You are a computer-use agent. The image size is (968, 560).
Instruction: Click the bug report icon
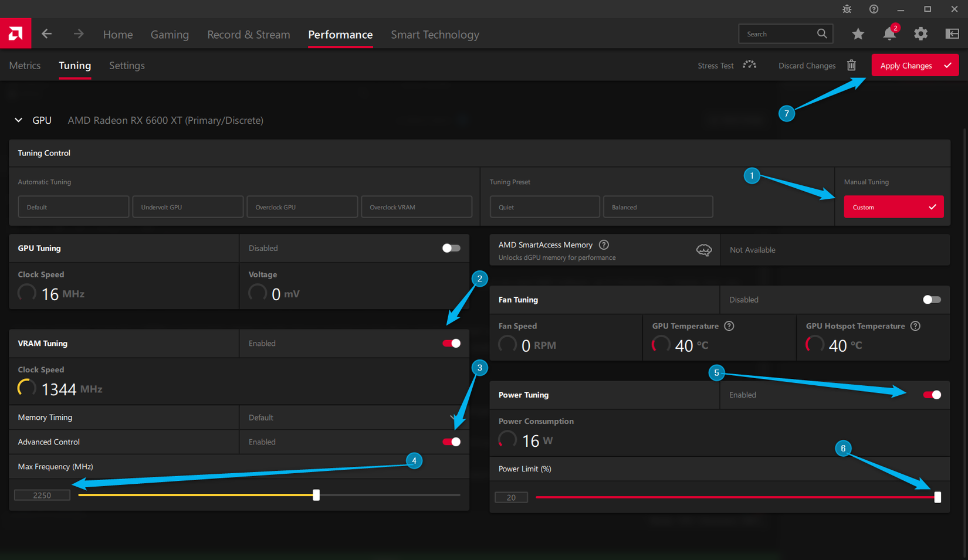pos(847,9)
